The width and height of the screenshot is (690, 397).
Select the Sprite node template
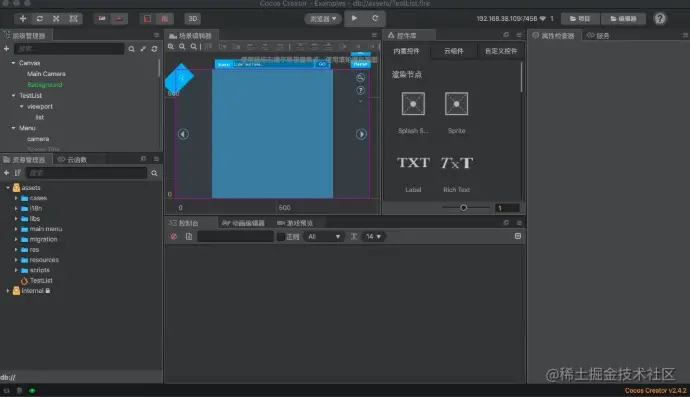pyautogui.click(x=456, y=112)
